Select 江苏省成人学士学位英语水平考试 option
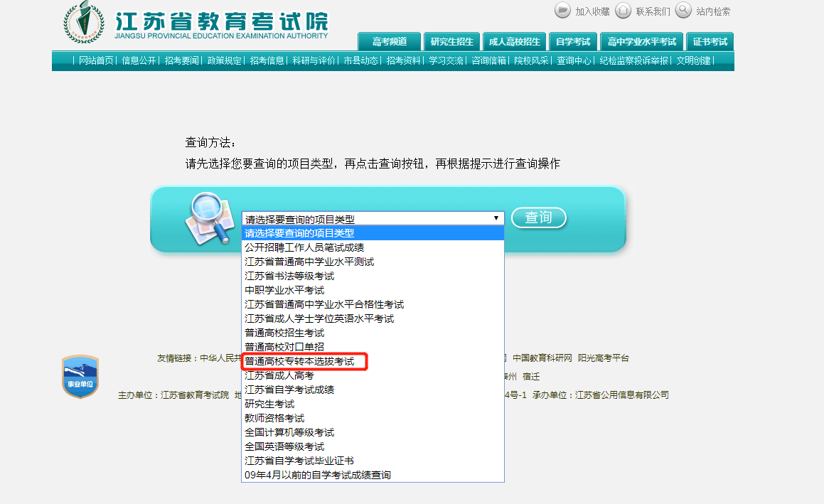 [x=373, y=318]
